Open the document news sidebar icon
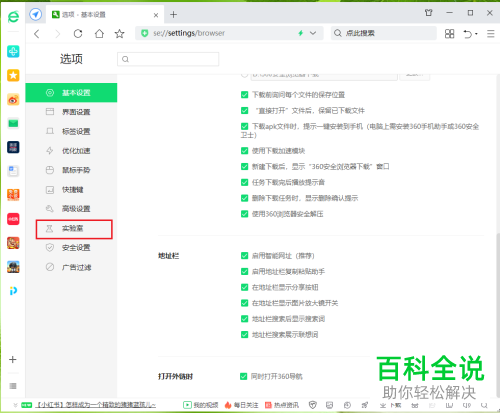Viewport: 500px width, 413px height. [13, 171]
